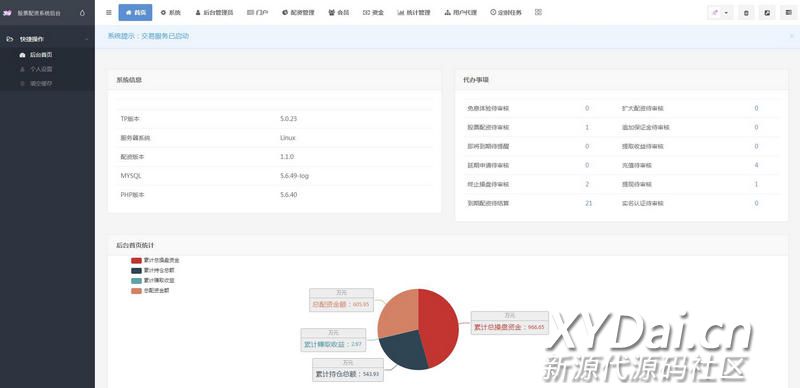The width and height of the screenshot is (800, 388).
Task: Click the dark blue pie chart slice
Action: tap(405, 349)
